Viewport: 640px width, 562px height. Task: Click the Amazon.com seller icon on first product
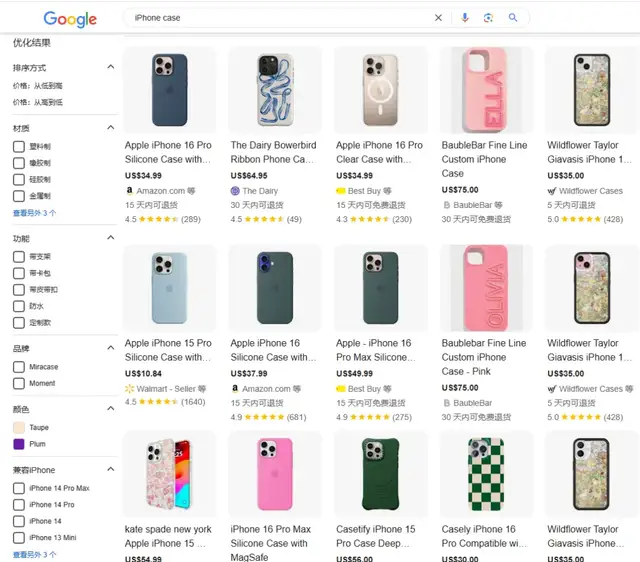tap(129, 190)
